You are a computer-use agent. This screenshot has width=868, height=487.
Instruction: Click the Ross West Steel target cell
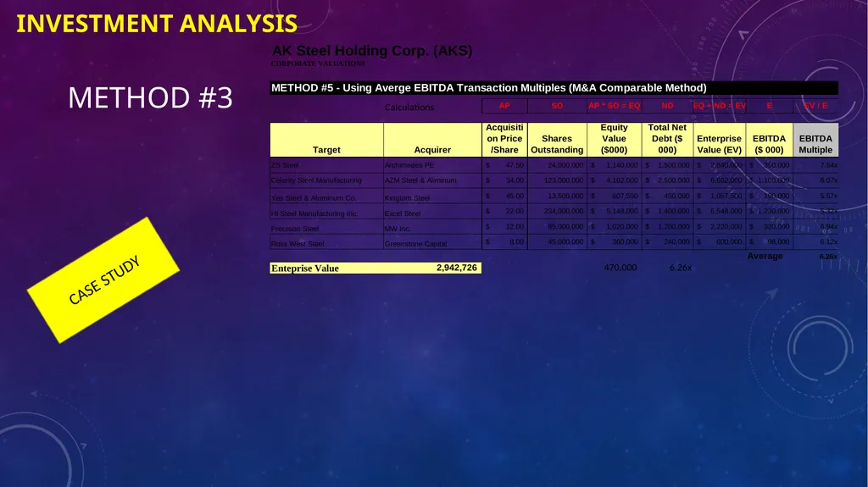(x=326, y=243)
